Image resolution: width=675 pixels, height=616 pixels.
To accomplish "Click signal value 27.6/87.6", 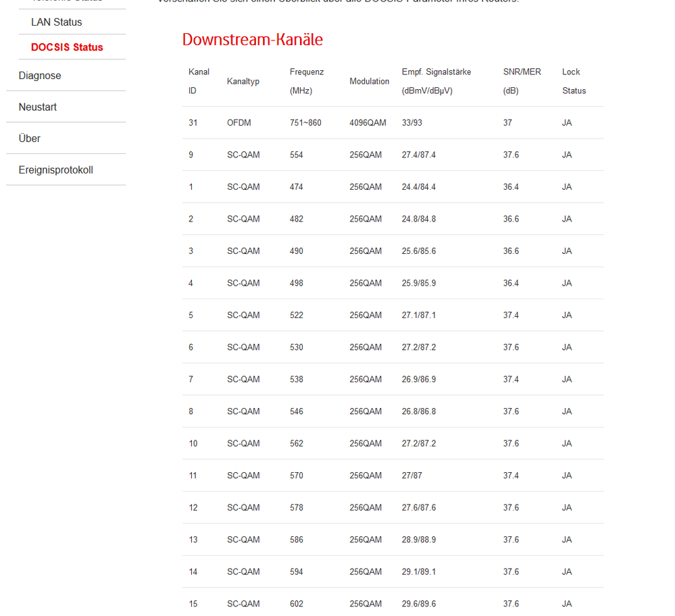I will pyautogui.click(x=418, y=508).
